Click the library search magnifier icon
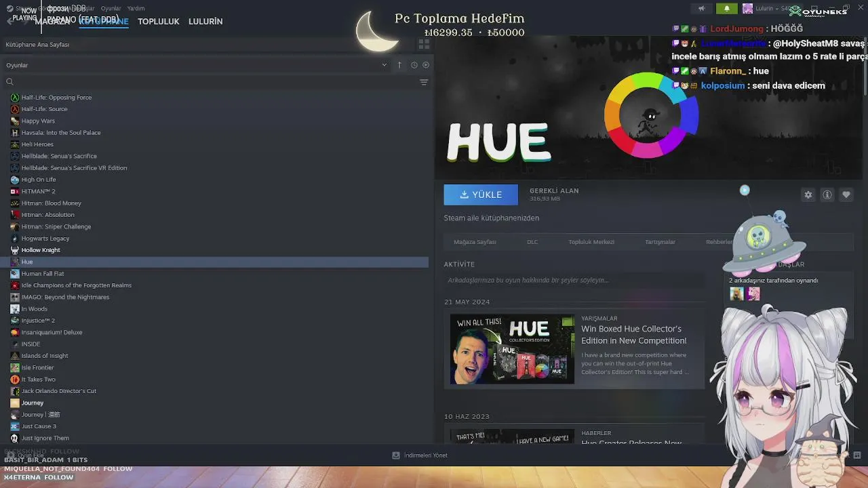868x488 pixels. (9, 82)
